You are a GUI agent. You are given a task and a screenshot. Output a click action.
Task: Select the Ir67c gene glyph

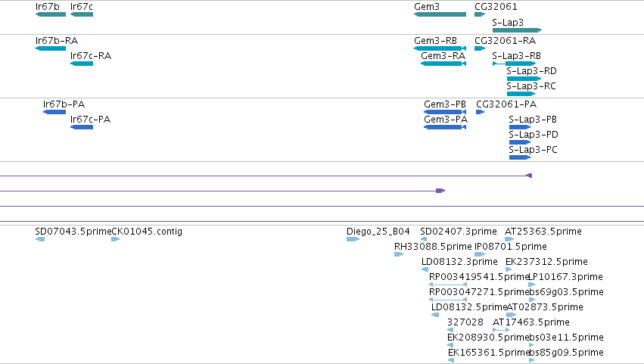[82, 14]
